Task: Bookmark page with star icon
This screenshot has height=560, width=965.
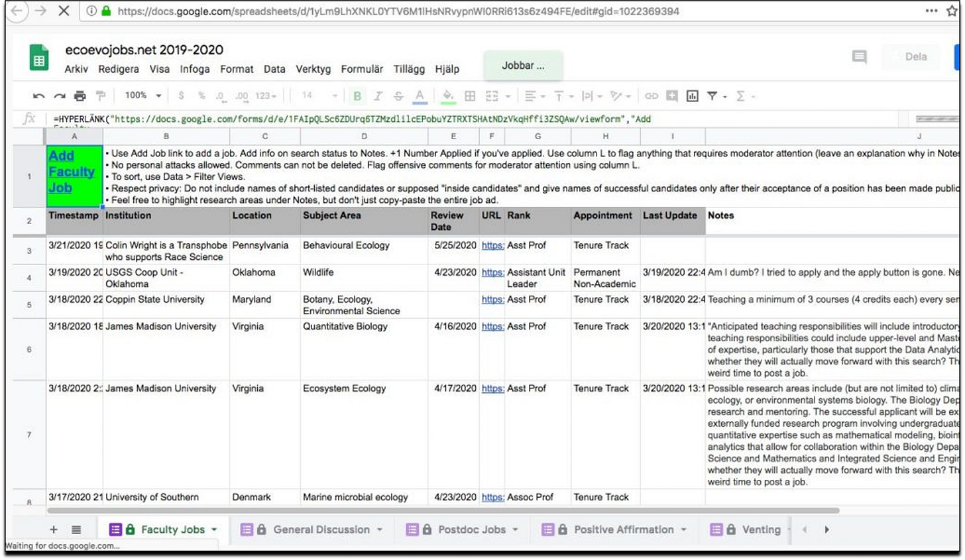Action: click(x=952, y=11)
